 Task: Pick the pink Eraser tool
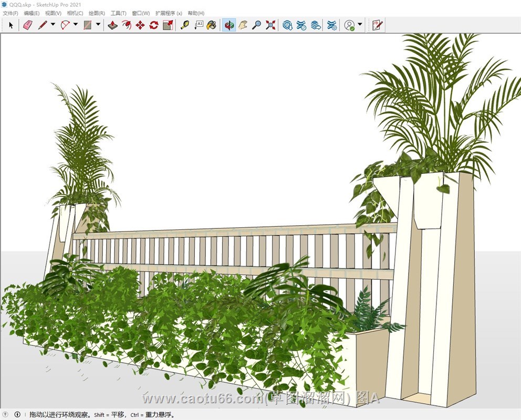28,25
